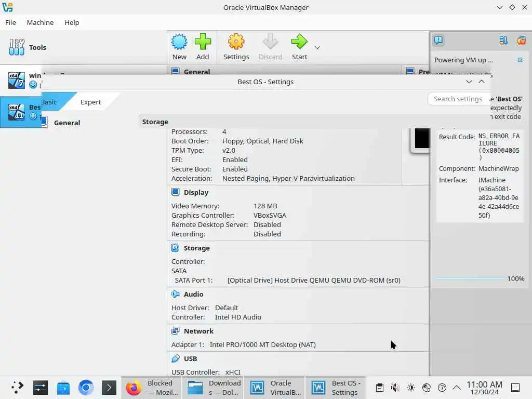
Task: Click the TPM Type v2.0 value
Action: pos(229,150)
